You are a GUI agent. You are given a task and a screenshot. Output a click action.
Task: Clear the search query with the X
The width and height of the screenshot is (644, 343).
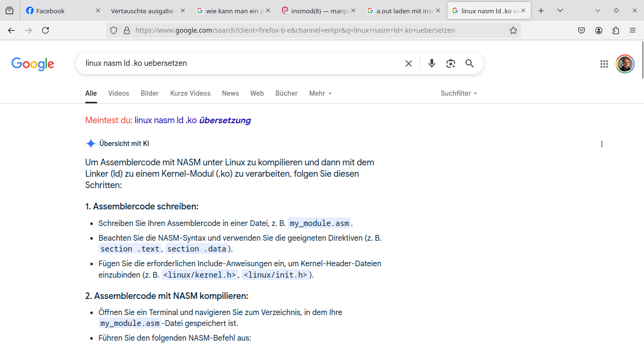[x=408, y=63]
